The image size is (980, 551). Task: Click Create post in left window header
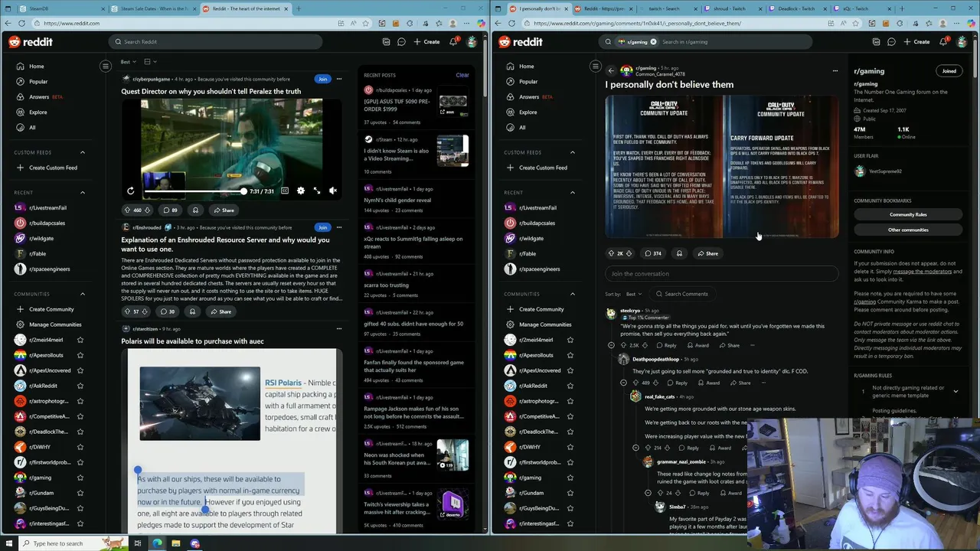(426, 41)
